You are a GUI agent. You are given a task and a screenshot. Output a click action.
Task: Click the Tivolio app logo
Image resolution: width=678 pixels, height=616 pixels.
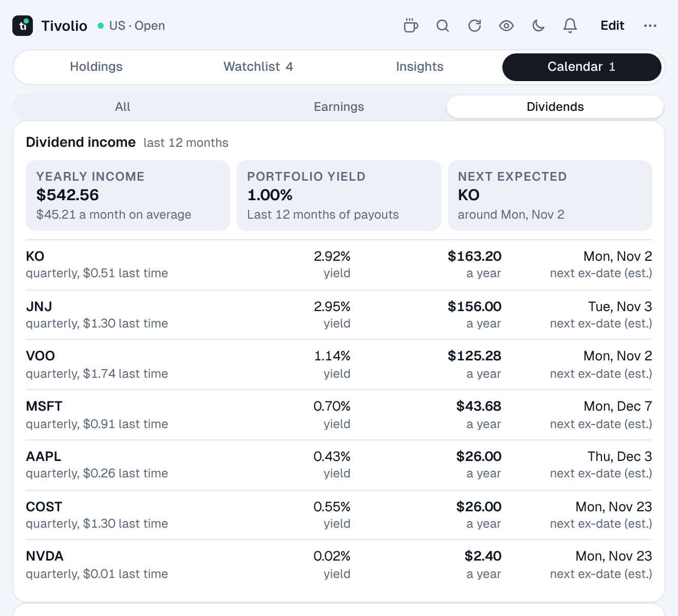[23, 26]
